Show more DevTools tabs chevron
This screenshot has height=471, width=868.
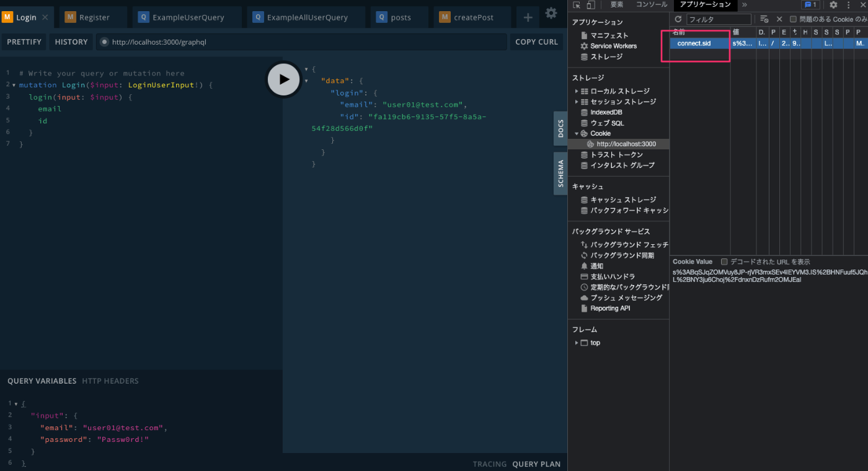click(x=744, y=5)
